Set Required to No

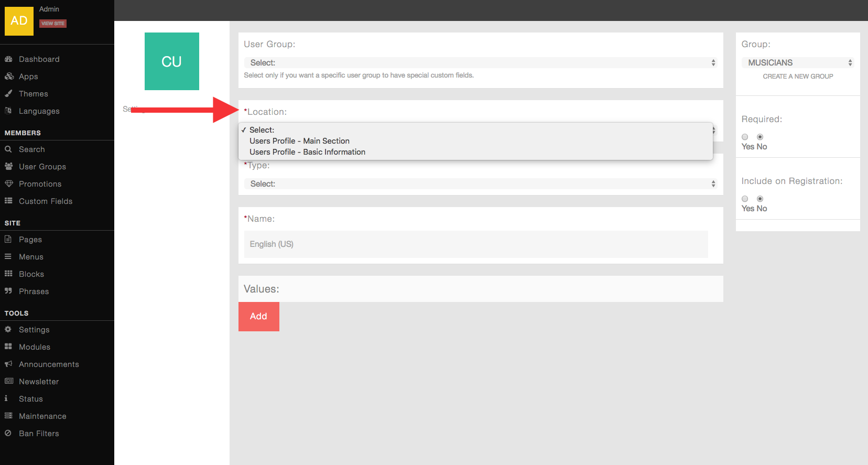pyautogui.click(x=760, y=137)
